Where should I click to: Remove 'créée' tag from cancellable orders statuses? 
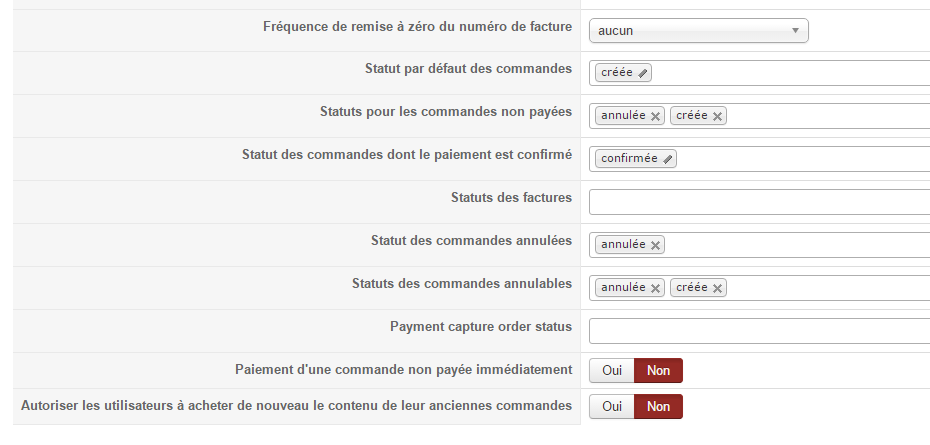tap(717, 289)
